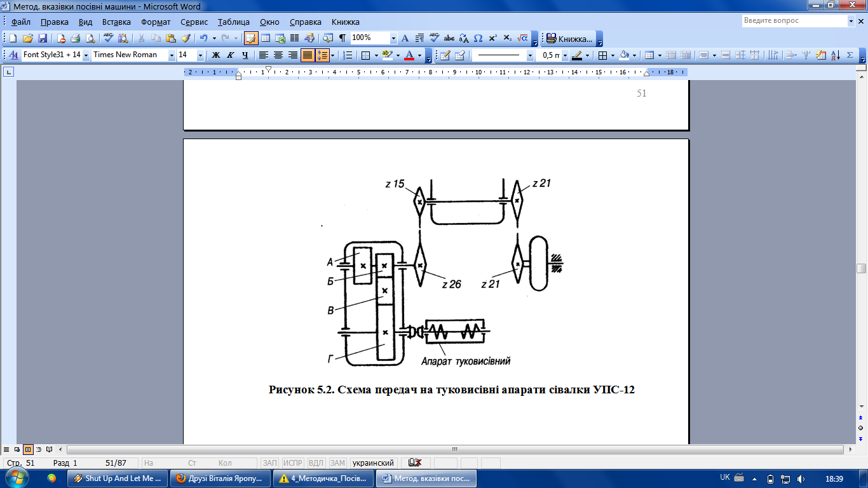Open shading fill color bucket arrow

tap(635, 55)
